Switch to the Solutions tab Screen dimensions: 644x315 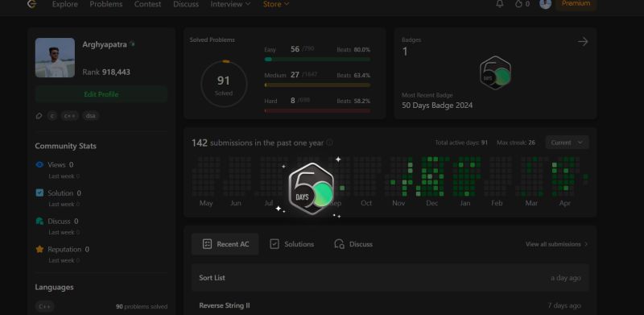[x=292, y=244]
